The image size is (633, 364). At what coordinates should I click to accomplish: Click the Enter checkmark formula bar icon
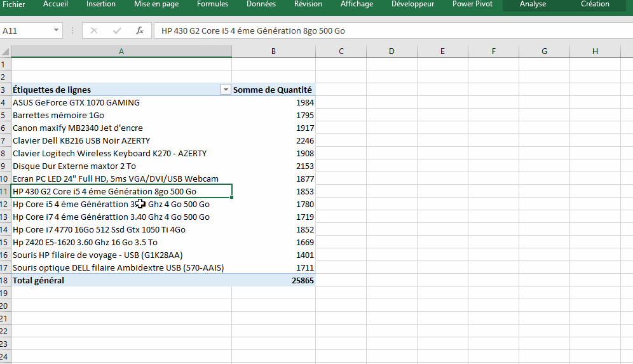pos(117,30)
